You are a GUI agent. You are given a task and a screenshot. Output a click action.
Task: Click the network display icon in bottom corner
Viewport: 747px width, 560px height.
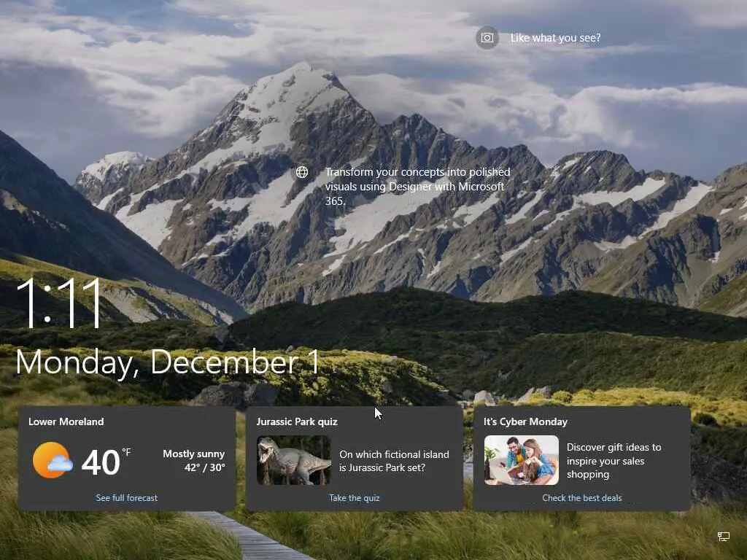click(x=723, y=537)
